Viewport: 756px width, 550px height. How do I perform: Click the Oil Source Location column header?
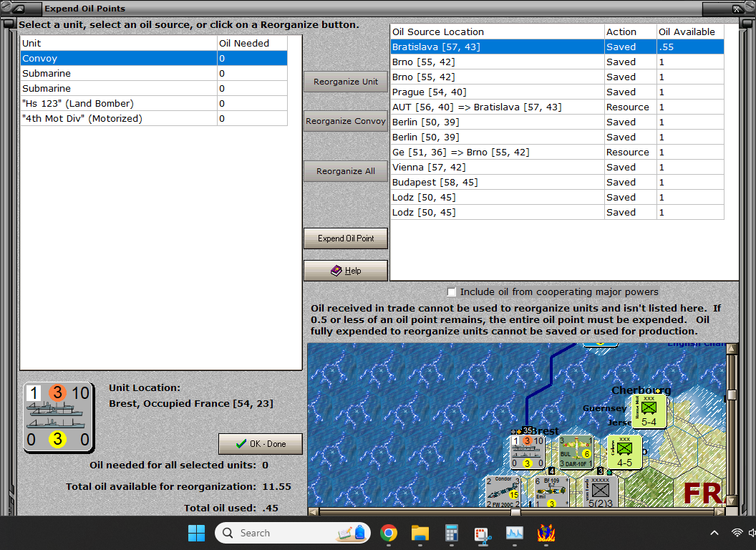click(497, 32)
